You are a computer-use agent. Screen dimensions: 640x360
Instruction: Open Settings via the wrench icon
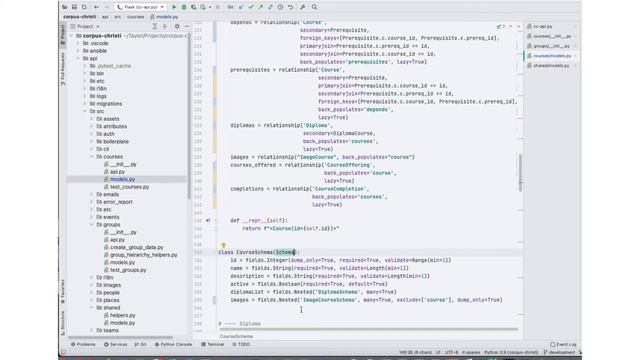tap(302, 7)
